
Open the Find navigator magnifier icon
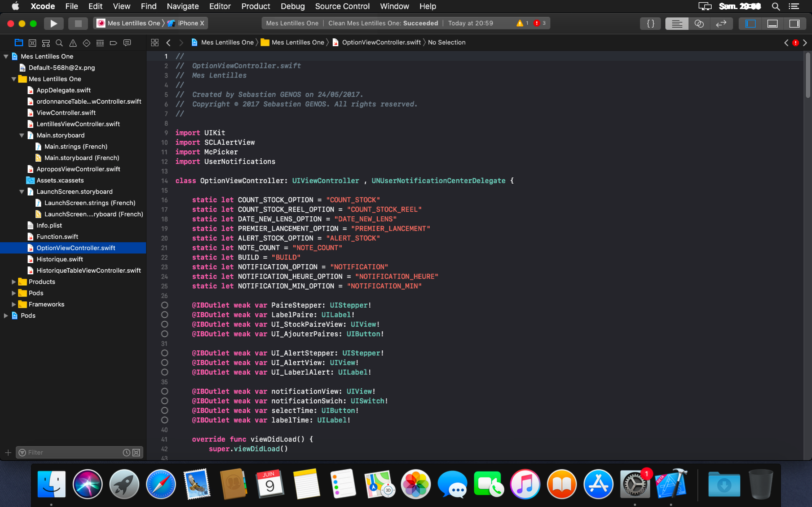tap(59, 43)
